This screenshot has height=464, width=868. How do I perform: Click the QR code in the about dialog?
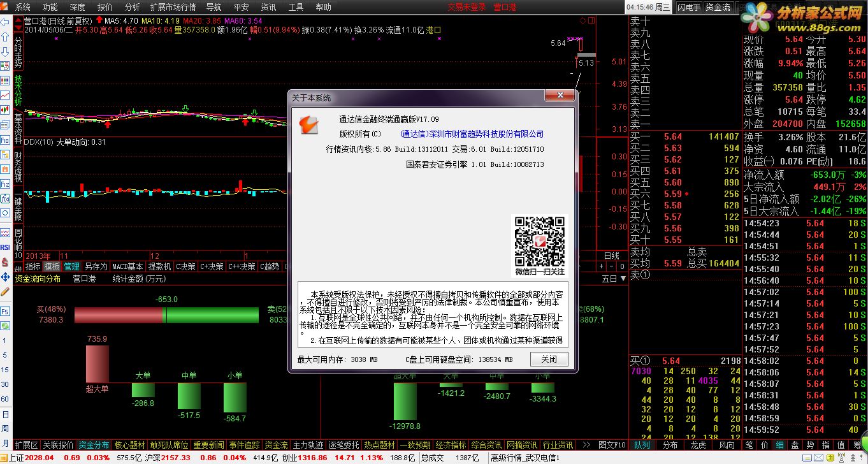pyautogui.click(x=540, y=241)
